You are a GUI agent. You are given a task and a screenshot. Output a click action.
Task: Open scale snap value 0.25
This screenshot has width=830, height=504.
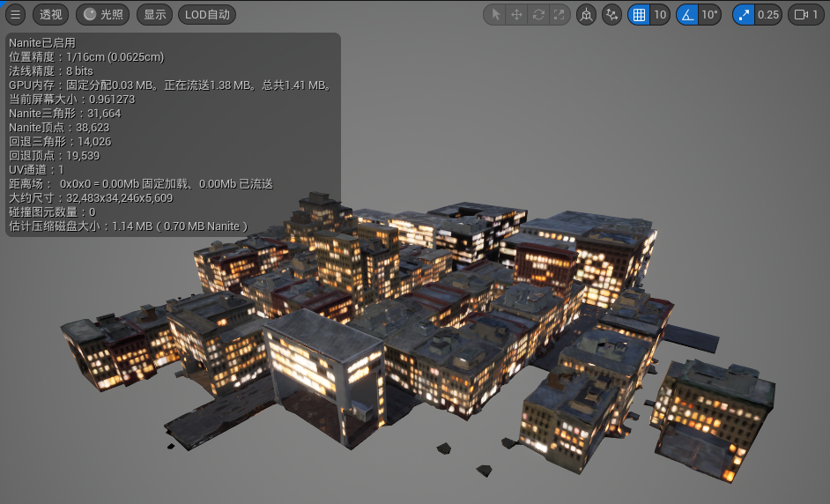[x=768, y=14]
